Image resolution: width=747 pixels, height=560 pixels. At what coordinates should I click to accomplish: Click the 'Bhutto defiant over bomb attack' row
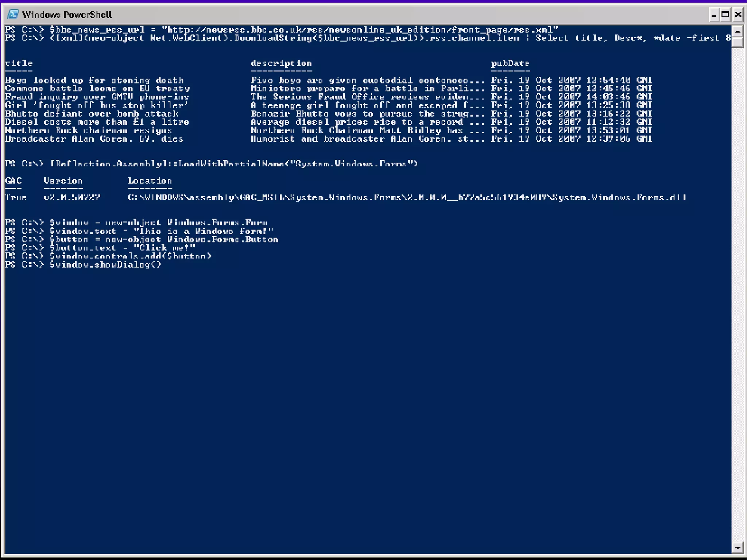point(92,113)
